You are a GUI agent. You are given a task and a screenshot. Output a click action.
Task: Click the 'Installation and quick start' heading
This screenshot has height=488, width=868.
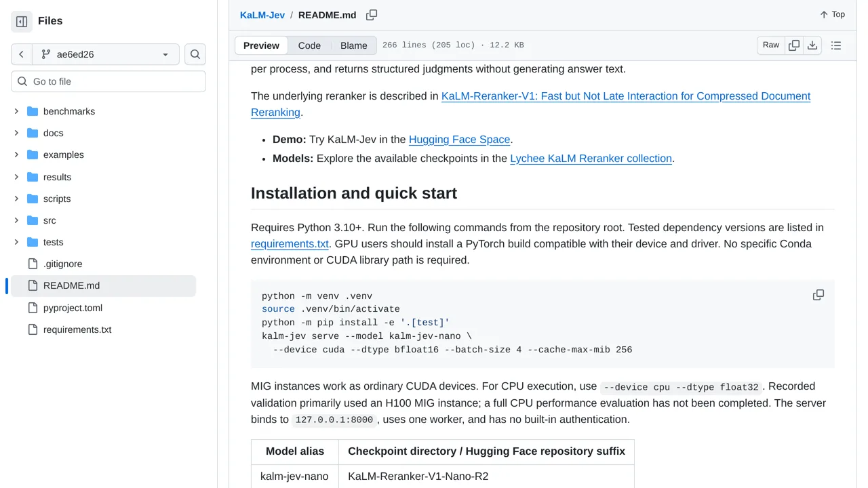click(x=354, y=193)
